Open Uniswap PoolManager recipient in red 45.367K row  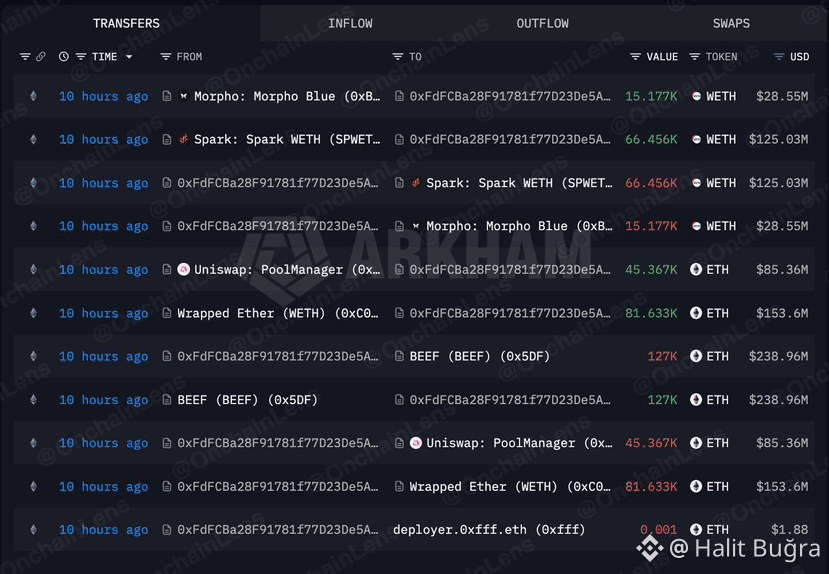coord(519,443)
